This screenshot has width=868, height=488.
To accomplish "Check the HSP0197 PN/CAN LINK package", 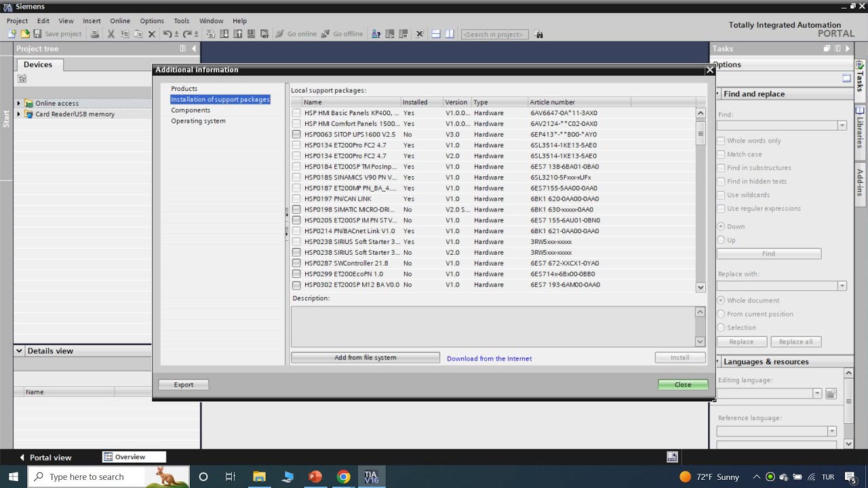I will pos(296,199).
